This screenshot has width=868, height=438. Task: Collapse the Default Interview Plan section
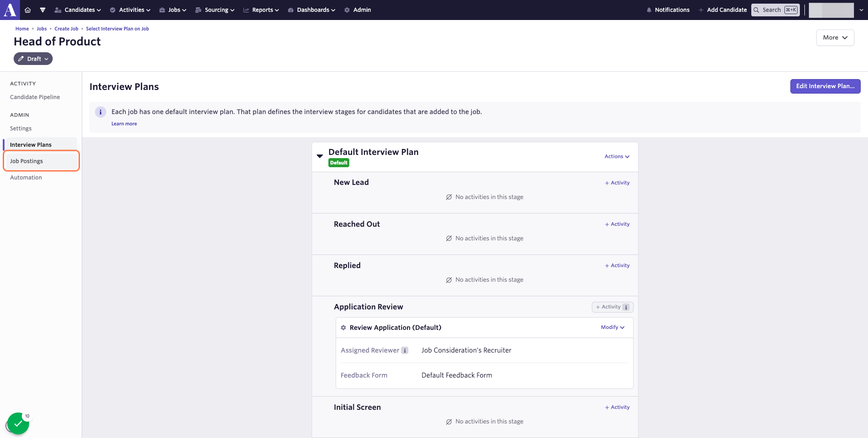[320, 156]
